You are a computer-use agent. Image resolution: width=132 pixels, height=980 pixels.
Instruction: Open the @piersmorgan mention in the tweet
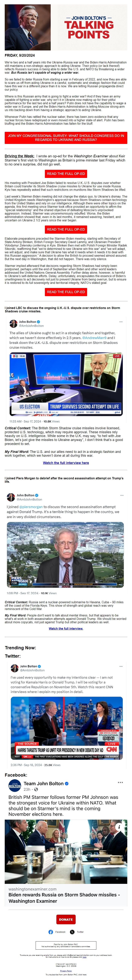coord(31,507)
